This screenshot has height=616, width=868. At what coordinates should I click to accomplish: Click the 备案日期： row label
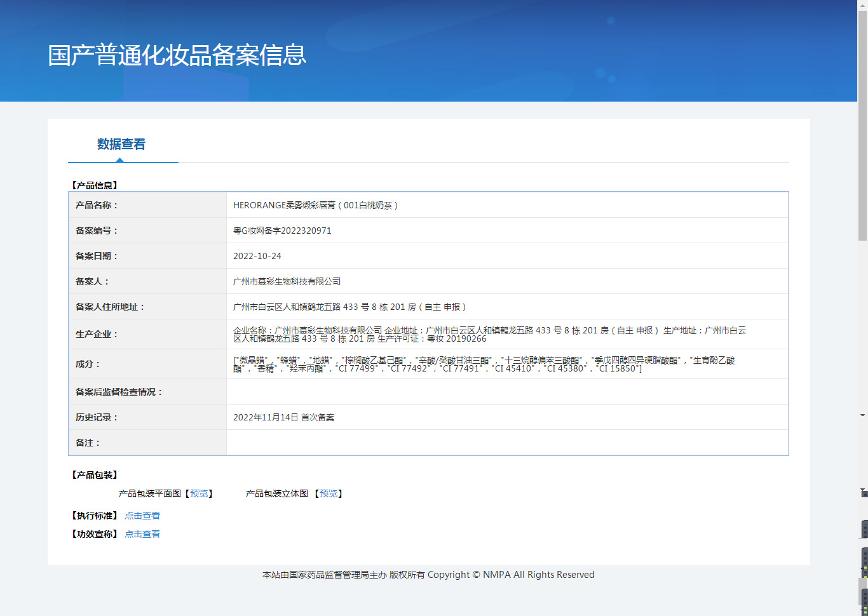[97, 256]
